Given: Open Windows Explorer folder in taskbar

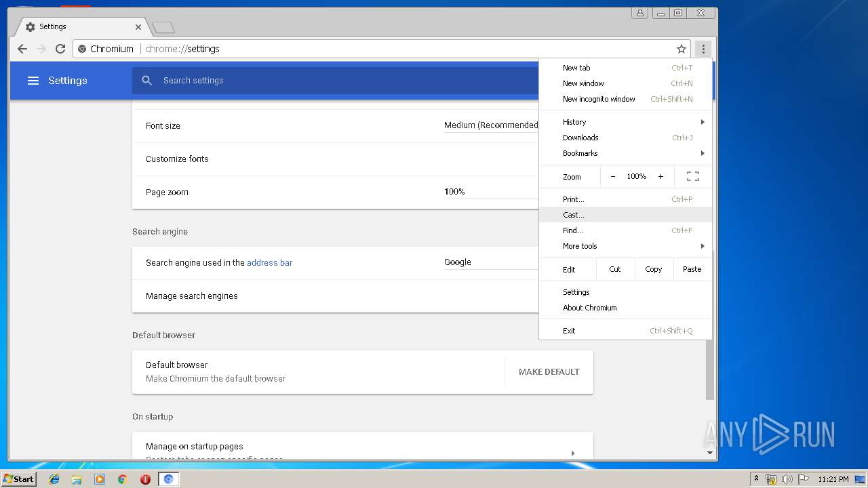Looking at the screenshot, I should click(77, 479).
